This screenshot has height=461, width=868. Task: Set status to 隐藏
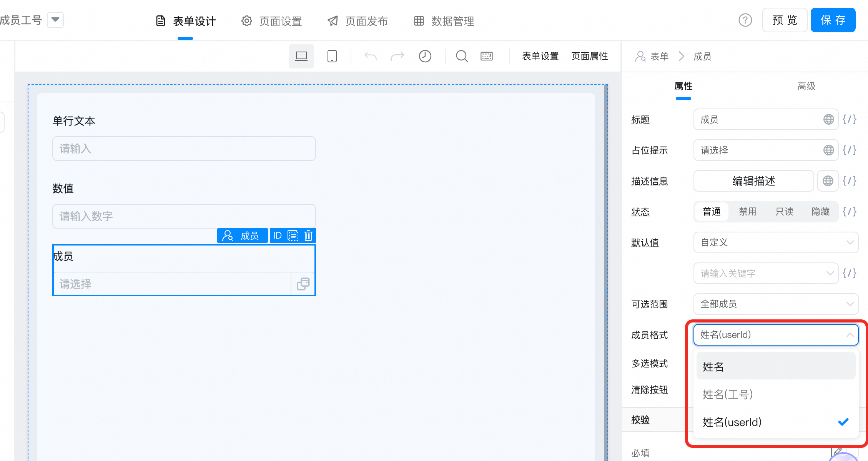pos(820,212)
